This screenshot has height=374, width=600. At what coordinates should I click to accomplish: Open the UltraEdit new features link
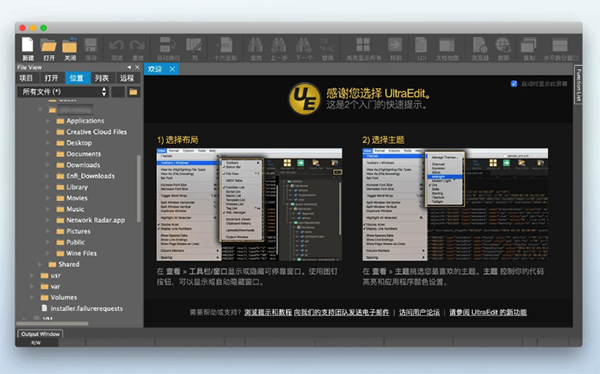[x=488, y=312]
